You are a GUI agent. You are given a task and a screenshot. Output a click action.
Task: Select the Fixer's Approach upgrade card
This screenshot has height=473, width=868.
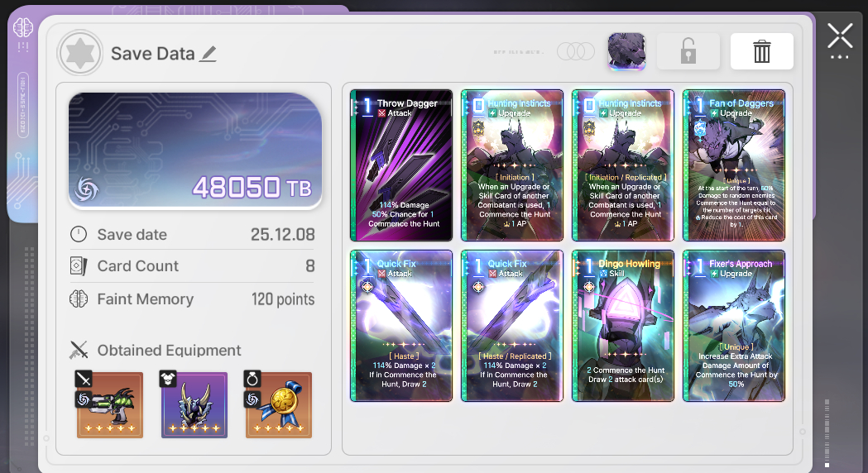tap(733, 326)
